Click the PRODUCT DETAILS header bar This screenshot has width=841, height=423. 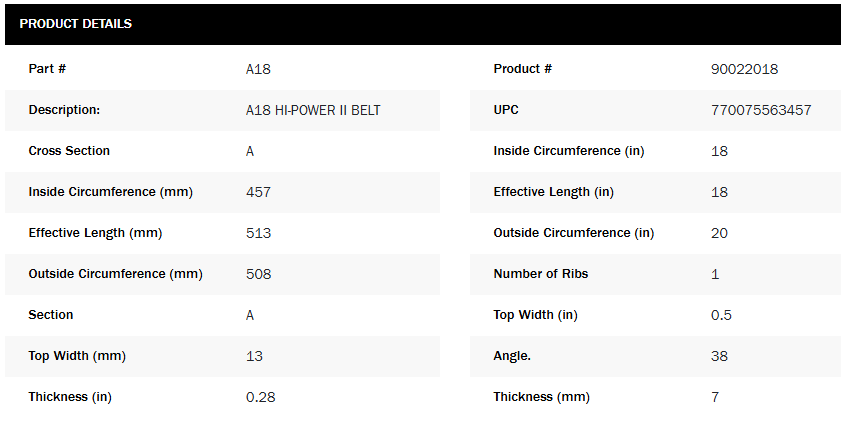(x=420, y=24)
